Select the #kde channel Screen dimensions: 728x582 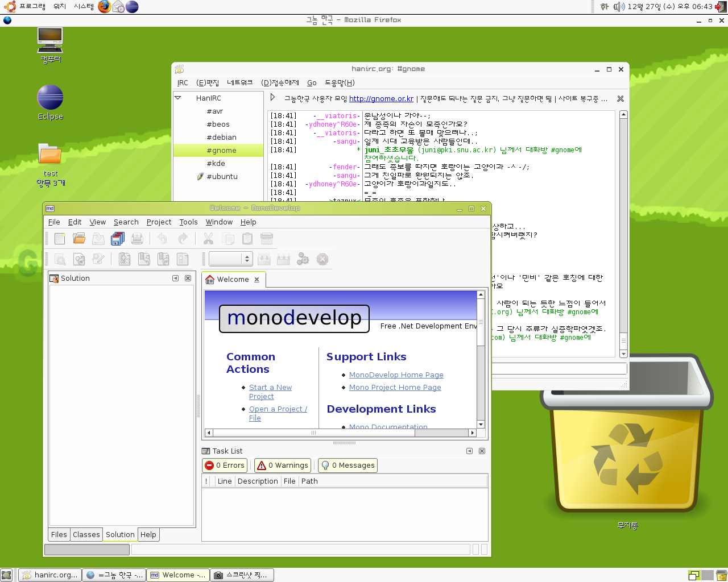(216, 164)
